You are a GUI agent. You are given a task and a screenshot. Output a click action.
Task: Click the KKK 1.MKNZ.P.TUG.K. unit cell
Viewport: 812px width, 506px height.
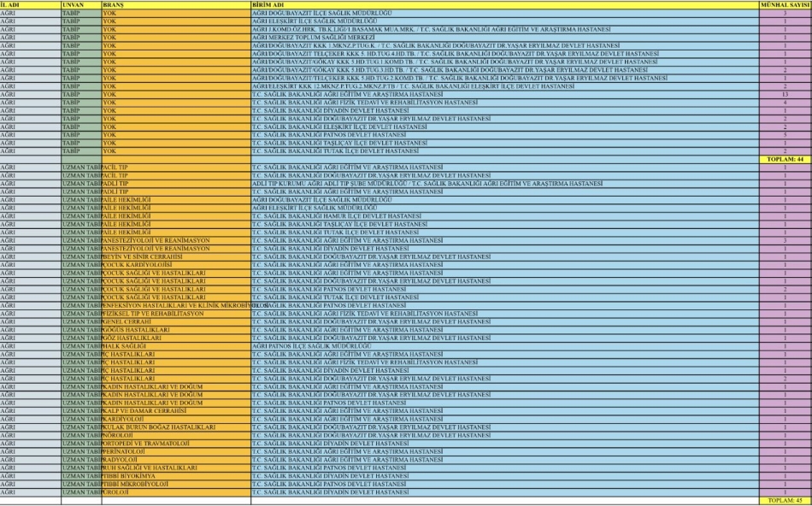coord(505,45)
